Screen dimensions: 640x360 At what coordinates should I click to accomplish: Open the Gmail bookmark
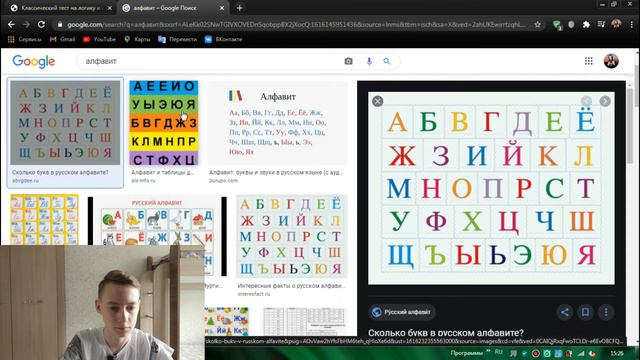tap(62, 39)
